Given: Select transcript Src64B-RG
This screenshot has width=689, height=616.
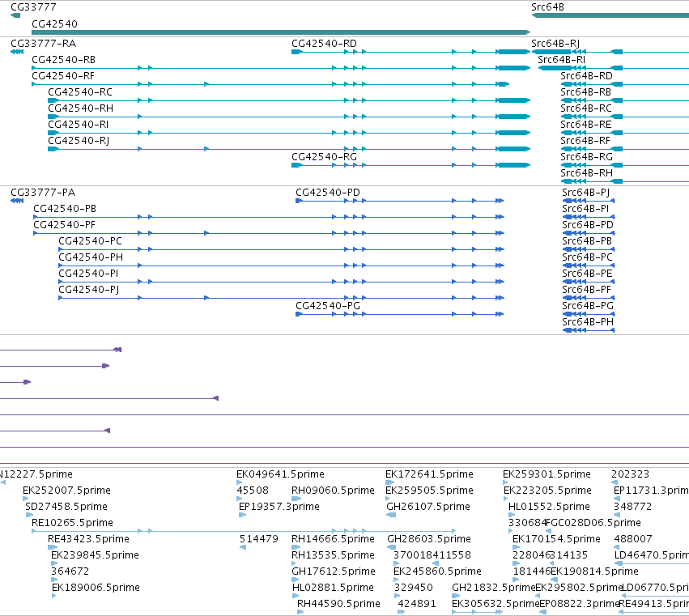Looking at the screenshot, I should tap(586, 157).
